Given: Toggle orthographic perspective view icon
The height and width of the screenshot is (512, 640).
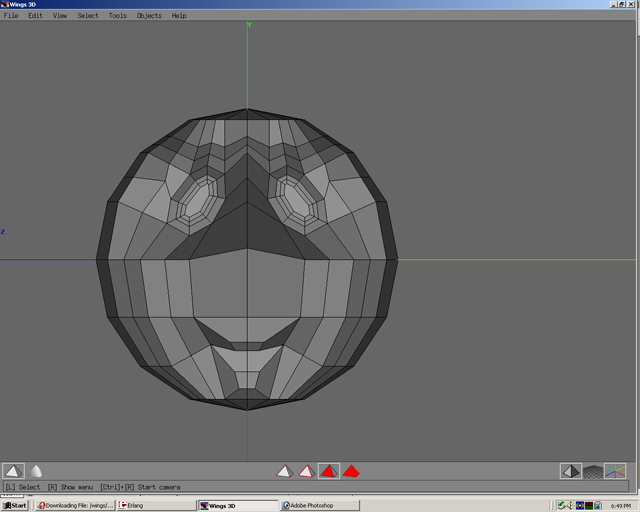Looking at the screenshot, I should pyautogui.click(x=571, y=471).
